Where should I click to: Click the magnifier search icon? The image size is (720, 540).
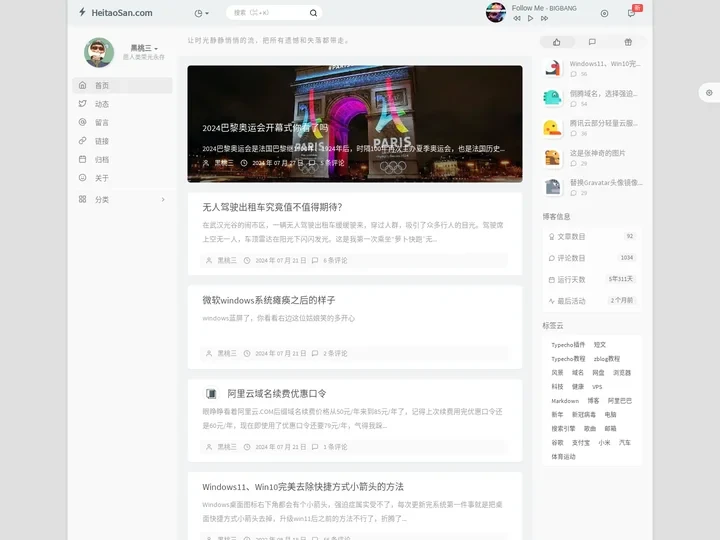(x=313, y=13)
